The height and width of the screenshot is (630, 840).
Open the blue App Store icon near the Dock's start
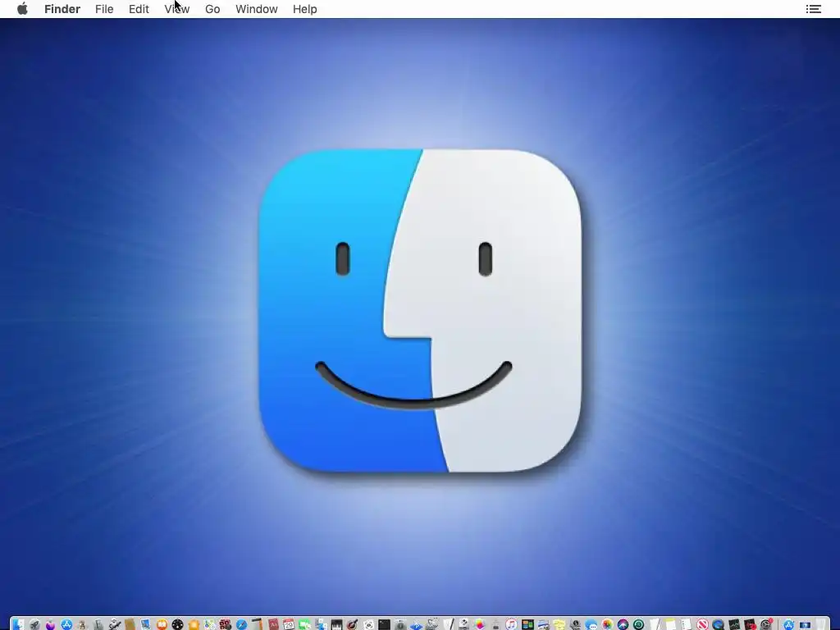[66, 624]
